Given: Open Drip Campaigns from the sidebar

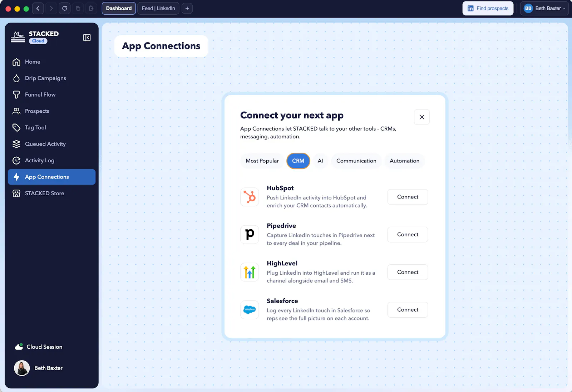Looking at the screenshot, I should tap(51, 78).
